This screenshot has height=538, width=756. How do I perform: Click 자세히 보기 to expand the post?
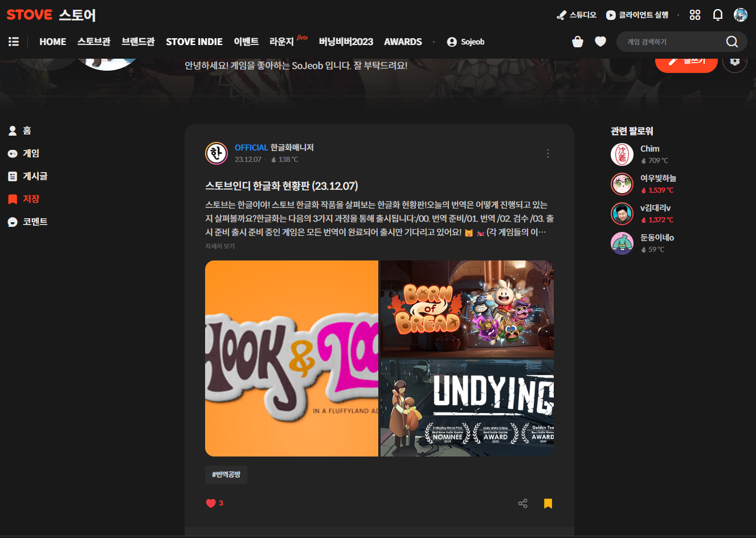[x=220, y=246]
